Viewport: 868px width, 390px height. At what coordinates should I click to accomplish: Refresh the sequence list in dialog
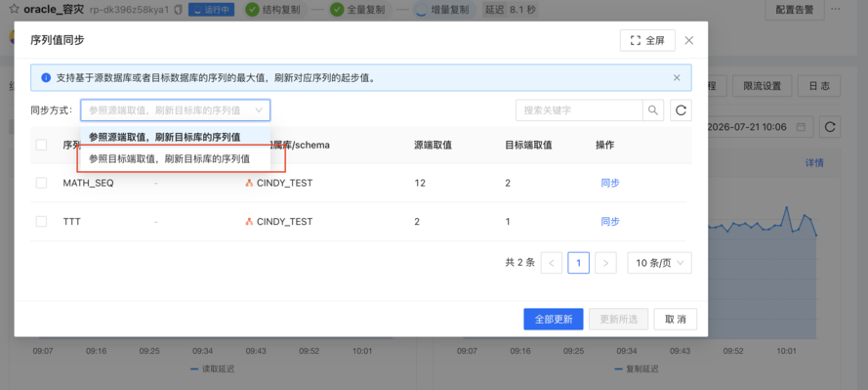681,110
